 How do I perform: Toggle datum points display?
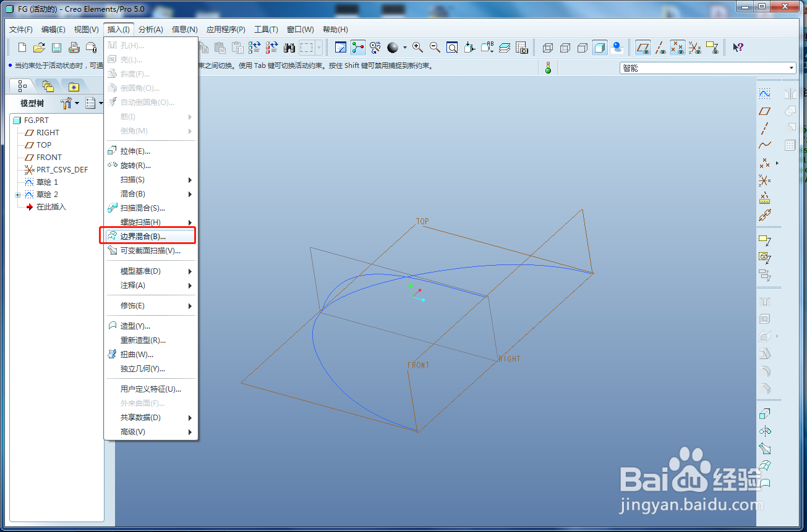(x=678, y=48)
